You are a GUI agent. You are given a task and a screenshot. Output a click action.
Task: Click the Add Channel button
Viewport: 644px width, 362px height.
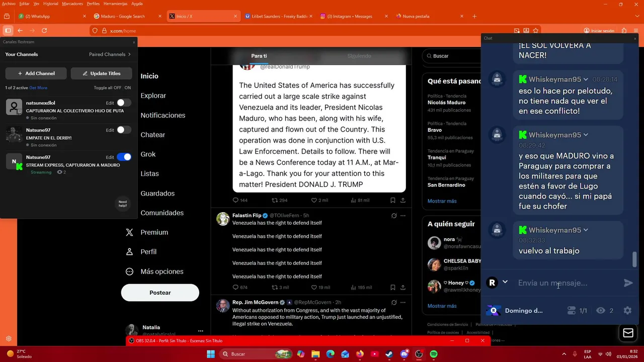tap(36, 73)
